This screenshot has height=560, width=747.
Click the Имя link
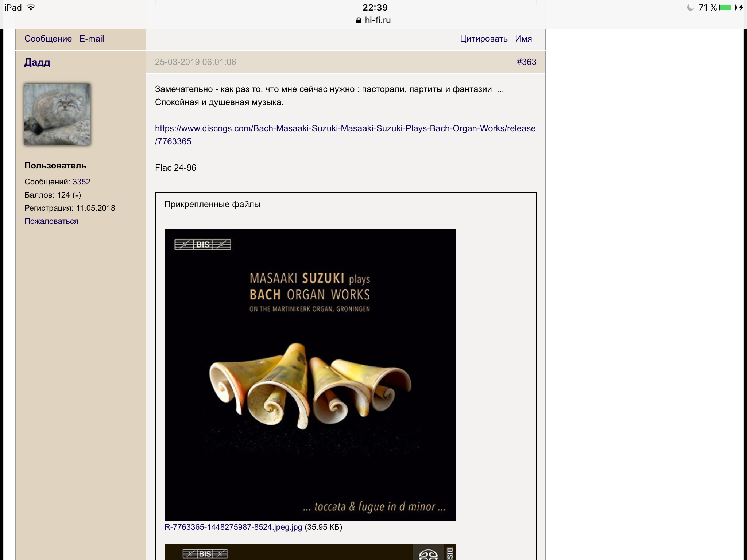[x=523, y=39]
